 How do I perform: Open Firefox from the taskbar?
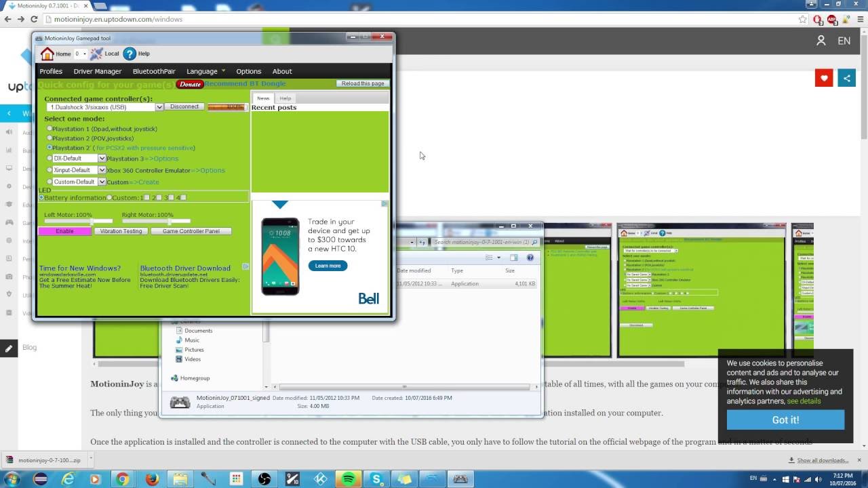[152, 479]
